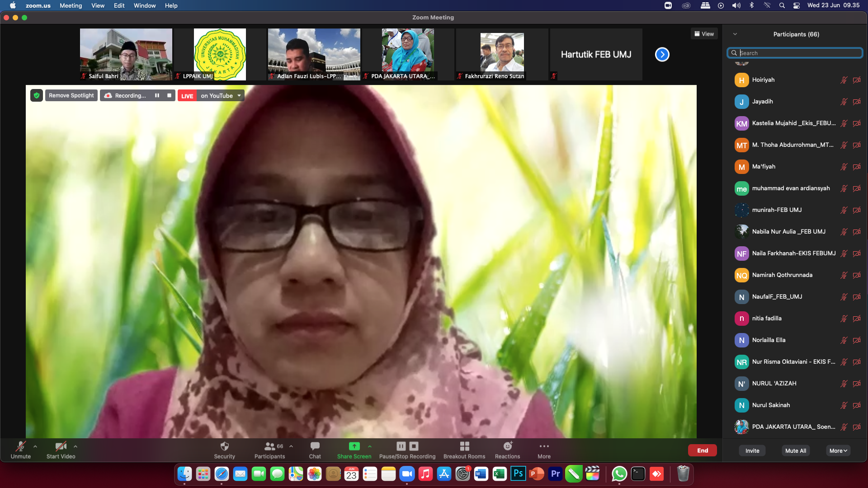Expand share options arrow next to Share Screen
This screenshot has width=868, height=488.
pyautogui.click(x=370, y=446)
